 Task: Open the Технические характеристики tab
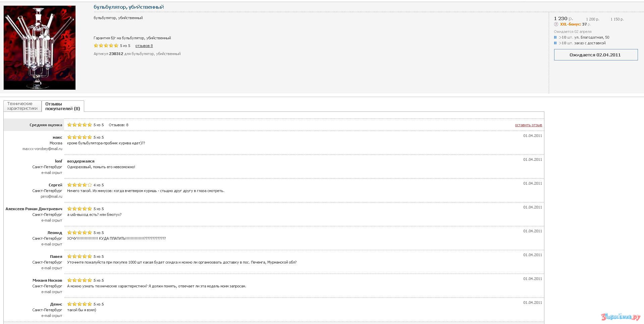pos(22,106)
